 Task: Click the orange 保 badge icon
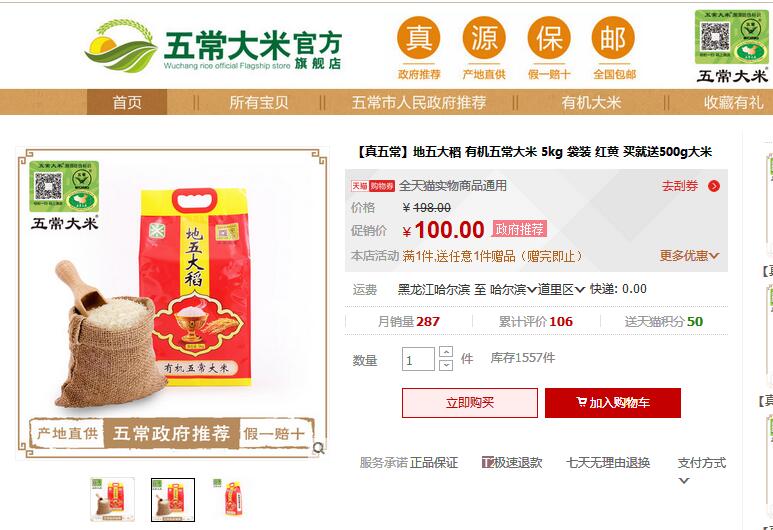[x=549, y=38]
